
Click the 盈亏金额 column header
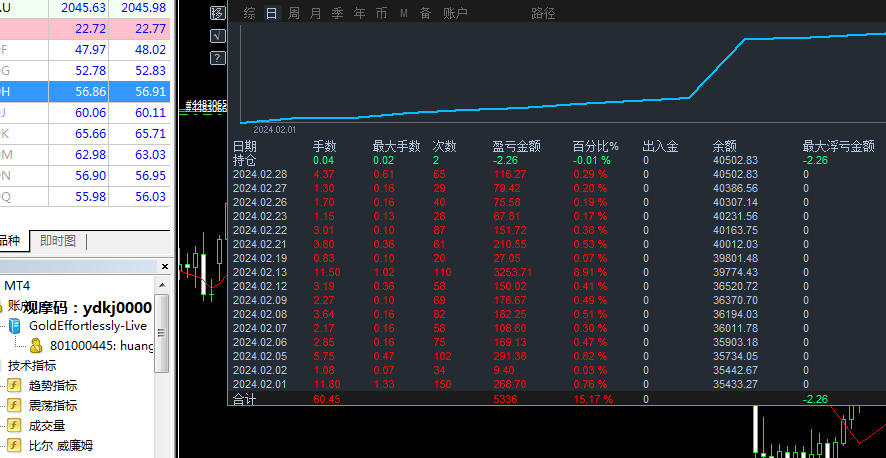click(516, 147)
